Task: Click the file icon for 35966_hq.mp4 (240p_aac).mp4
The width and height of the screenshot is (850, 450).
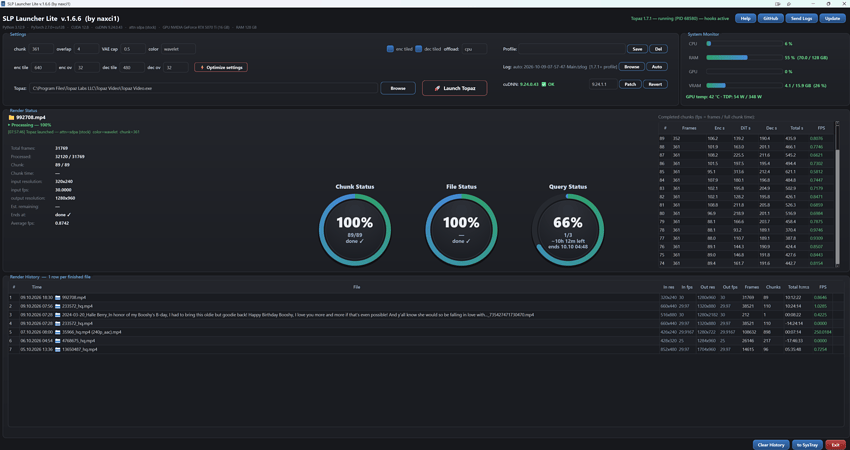Action: 57,332
